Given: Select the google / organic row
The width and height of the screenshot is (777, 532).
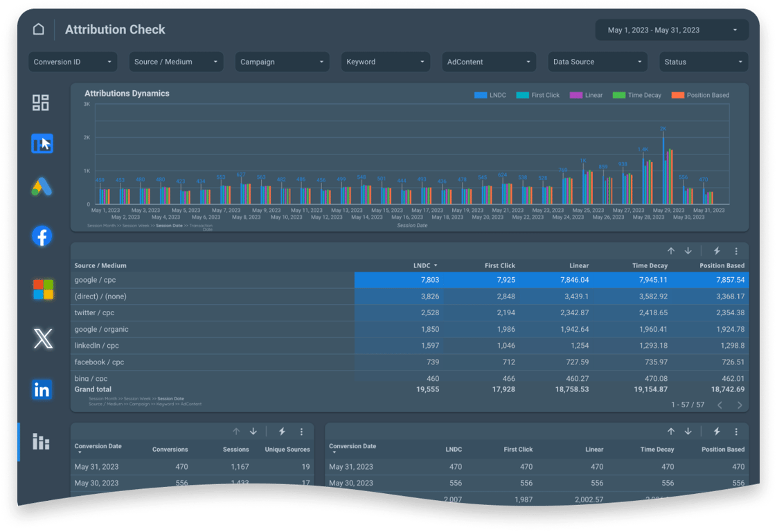Looking at the screenshot, I should (409, 329).
